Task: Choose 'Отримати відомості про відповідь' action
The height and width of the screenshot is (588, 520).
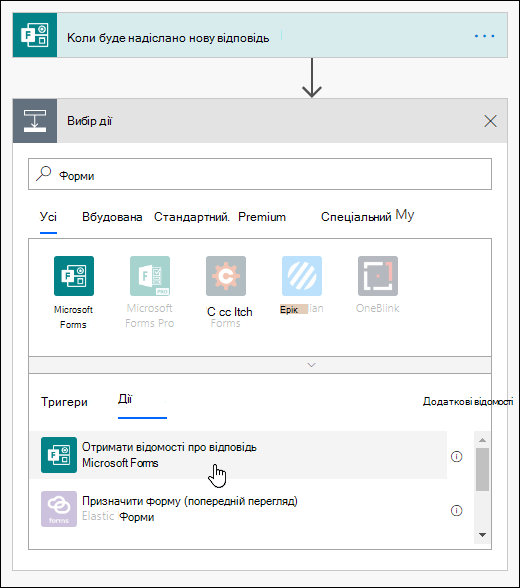Action: [238, 455]
